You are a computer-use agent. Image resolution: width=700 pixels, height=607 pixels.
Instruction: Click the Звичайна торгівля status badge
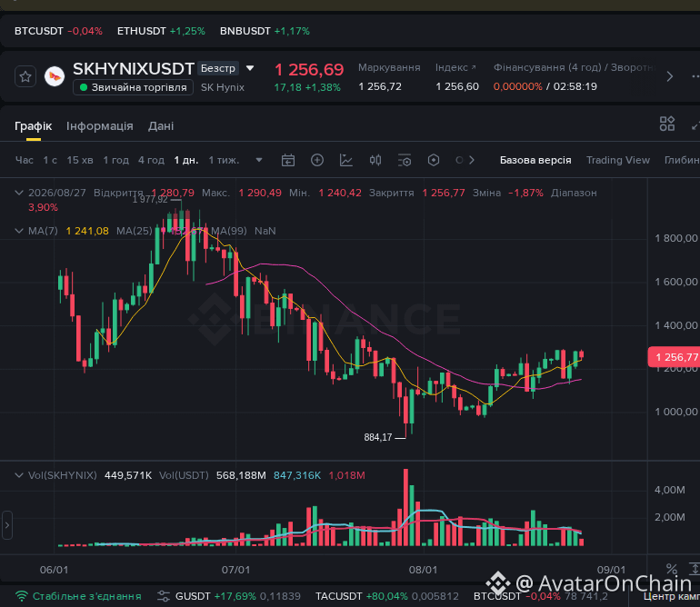pyautogui.click(x=133, y=87)
